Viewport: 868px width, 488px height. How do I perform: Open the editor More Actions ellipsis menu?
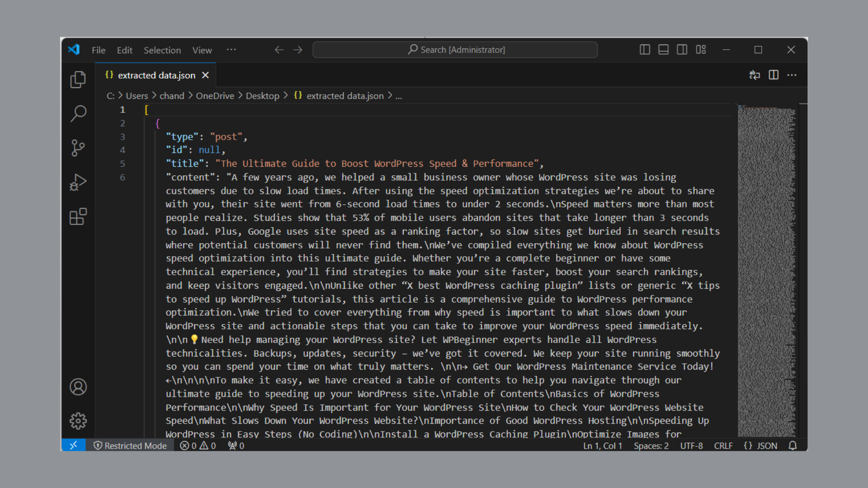[x=792, y=75]
